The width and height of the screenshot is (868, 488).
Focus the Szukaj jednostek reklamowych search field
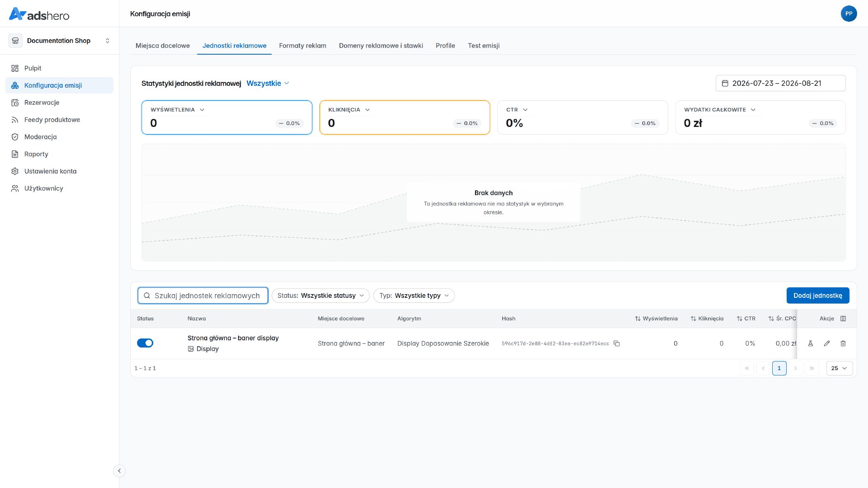[203, 296]
